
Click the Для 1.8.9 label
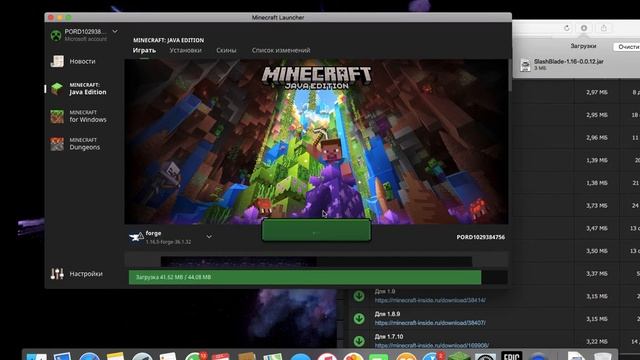387,314
